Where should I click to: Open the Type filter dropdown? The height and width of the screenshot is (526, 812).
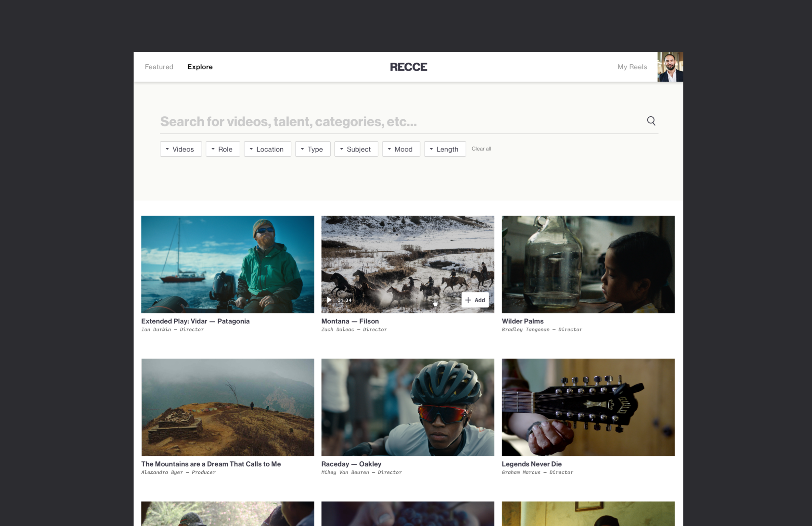tap(312, 149)
